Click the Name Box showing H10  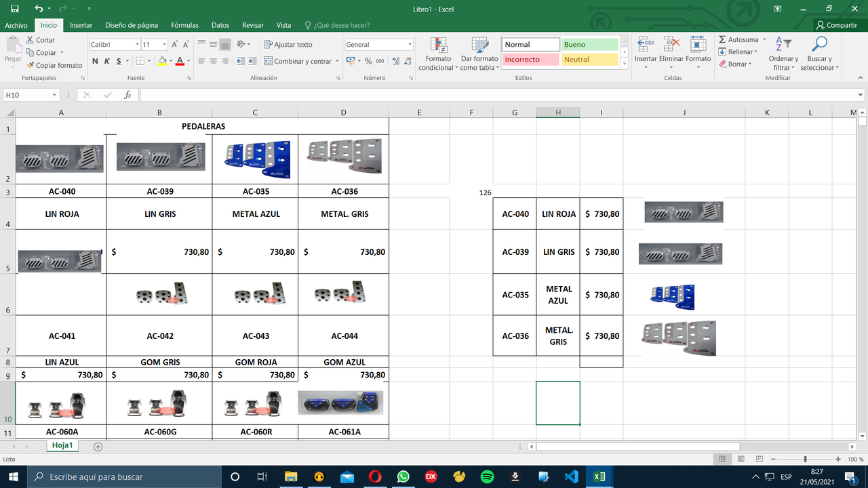click(x=31, y=95)
